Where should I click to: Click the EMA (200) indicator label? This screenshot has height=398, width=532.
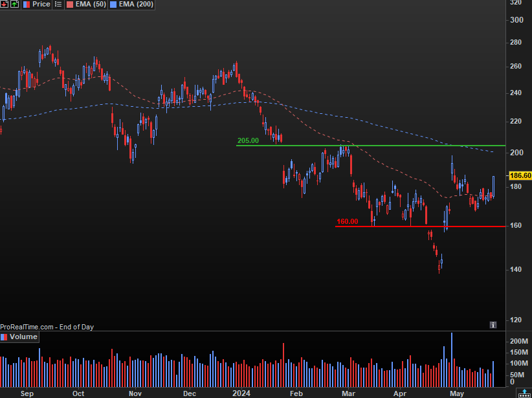pos(136,5)
